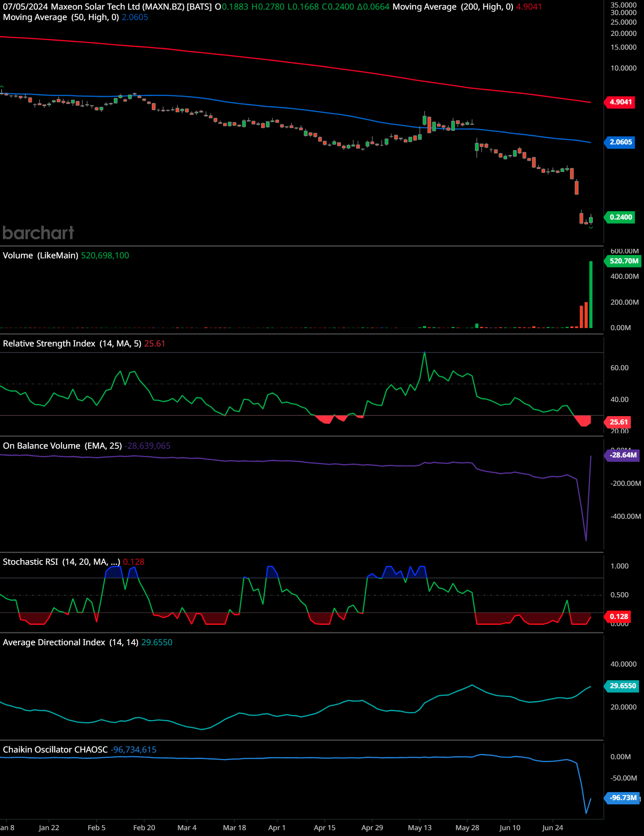Click the ADX value 29.6550 beside label

coord(157,642)
